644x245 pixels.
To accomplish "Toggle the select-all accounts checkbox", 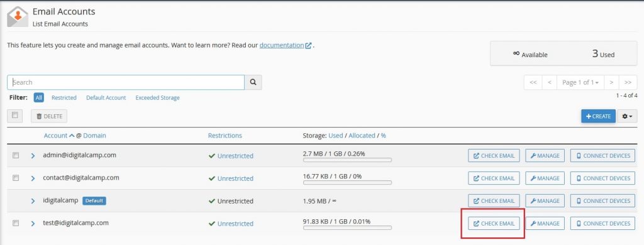I will pyautogui.click(x=15, y=116).
